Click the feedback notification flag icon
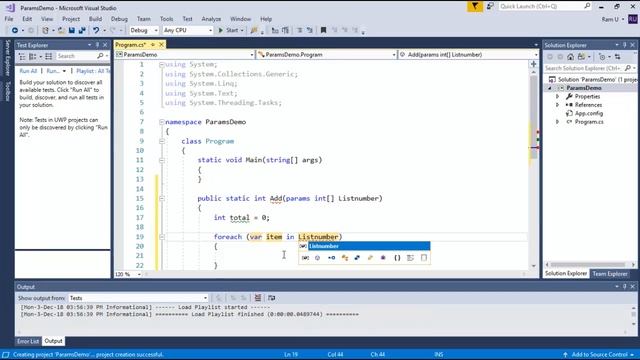This screenshot has width=640, height=360. pos(475,6)
